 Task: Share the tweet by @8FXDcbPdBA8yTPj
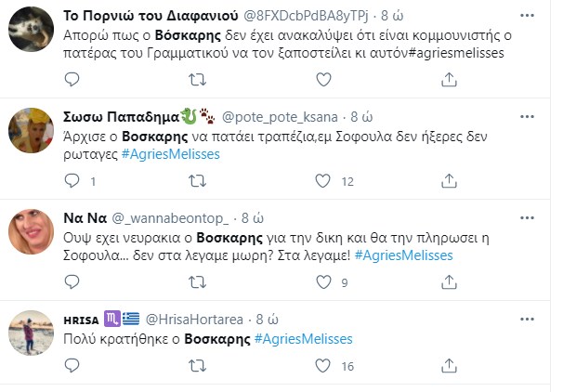pyautogui.click(x=450, y=82)
